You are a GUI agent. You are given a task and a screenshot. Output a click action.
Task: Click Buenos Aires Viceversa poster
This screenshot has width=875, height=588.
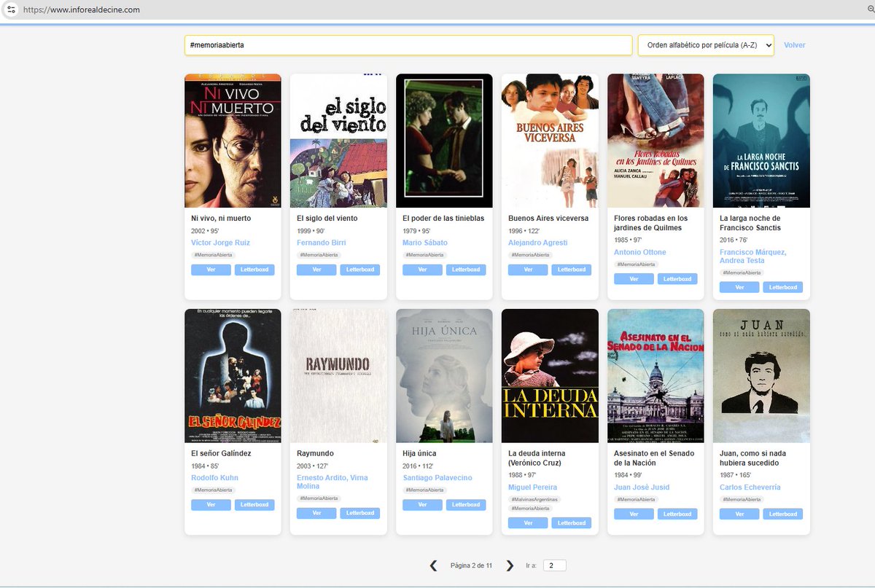click(550, 141)
